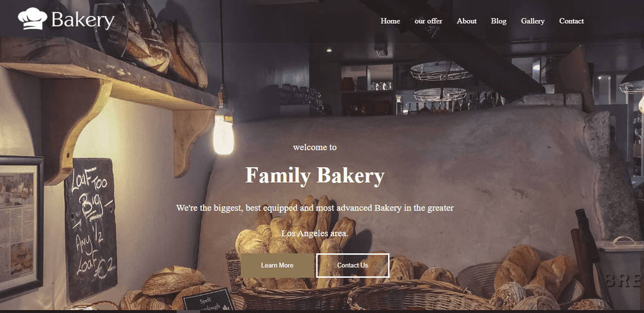Click the Family Bakery heading

[x=315, y=175]
